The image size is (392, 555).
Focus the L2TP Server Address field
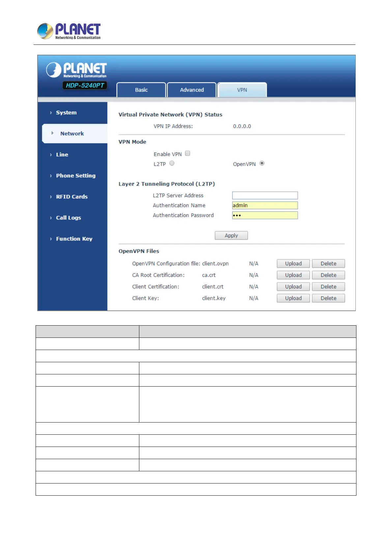[265, 195]
